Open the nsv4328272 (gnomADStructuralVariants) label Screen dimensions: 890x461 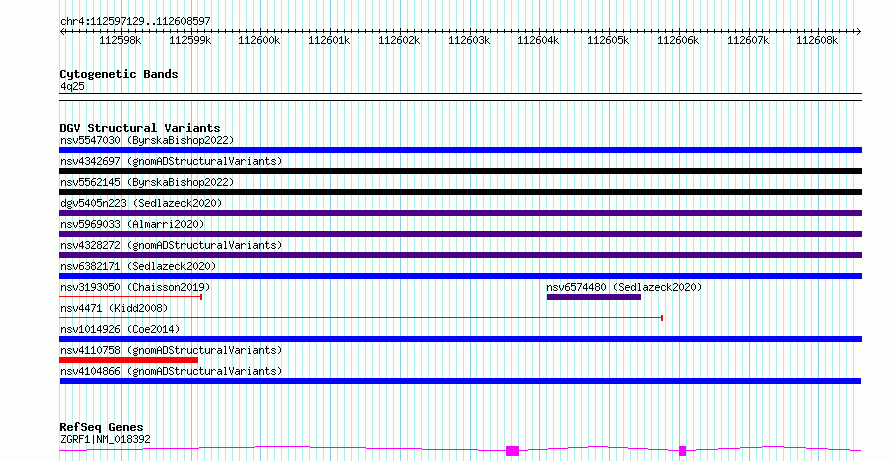[171, 245]
